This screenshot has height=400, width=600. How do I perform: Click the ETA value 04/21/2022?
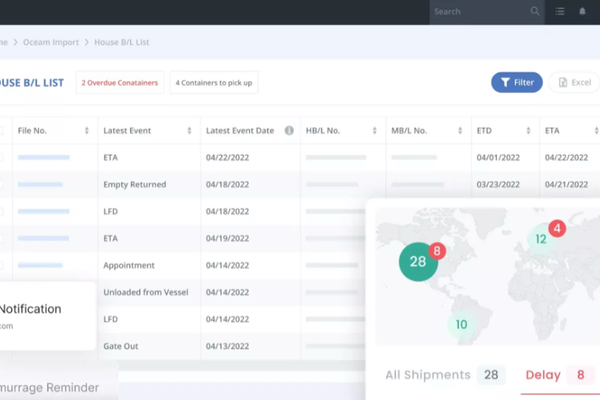566,184
